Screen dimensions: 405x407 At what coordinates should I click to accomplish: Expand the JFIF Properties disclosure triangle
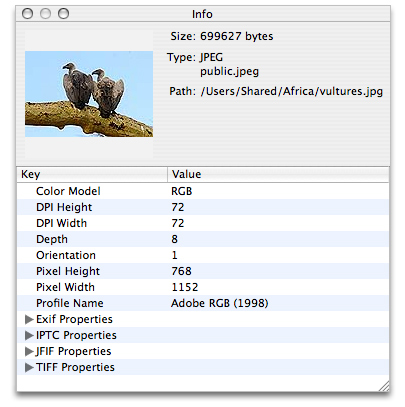pyautogui.click(x=29, y=351)
